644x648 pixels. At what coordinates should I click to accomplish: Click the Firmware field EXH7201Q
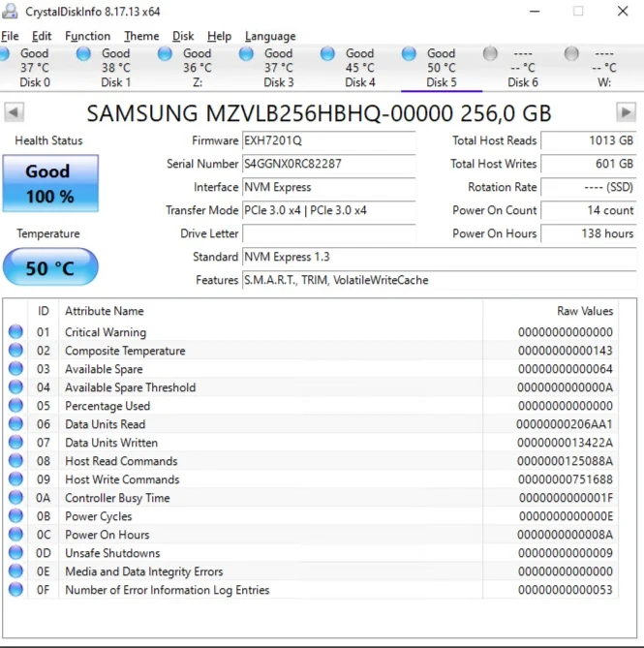(x=329, y=140)
